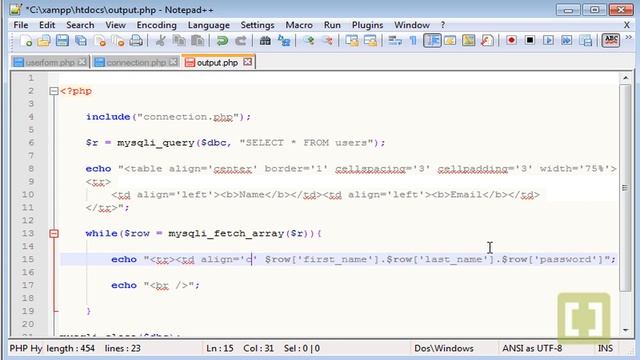This screenshot has width=640, height=360.
Task: Click the Zoom Out toolbar icon
Action: click(327, 40)
